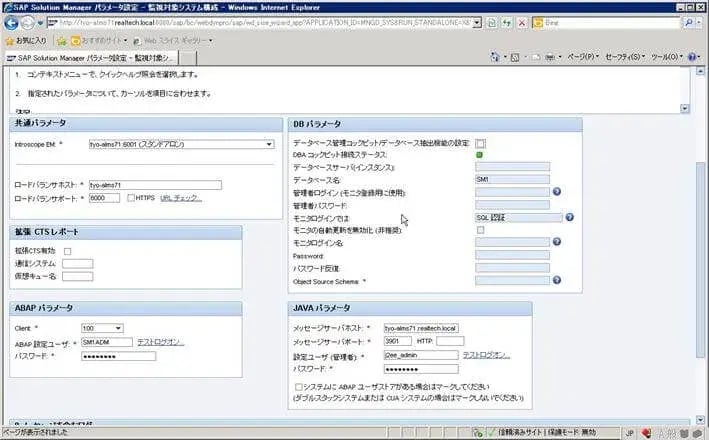This screenshot has height=440, width=709.
Task: Open the ツール(O) menu
Action: click(666, 57)
